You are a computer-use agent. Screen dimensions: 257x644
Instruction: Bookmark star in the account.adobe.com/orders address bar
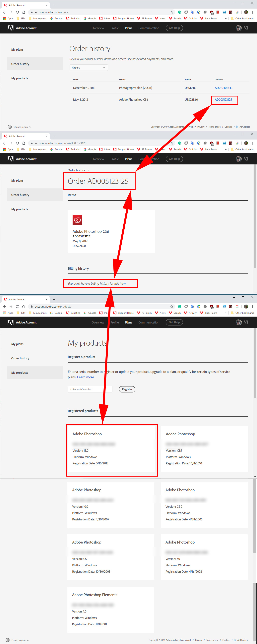coord(171,12)
